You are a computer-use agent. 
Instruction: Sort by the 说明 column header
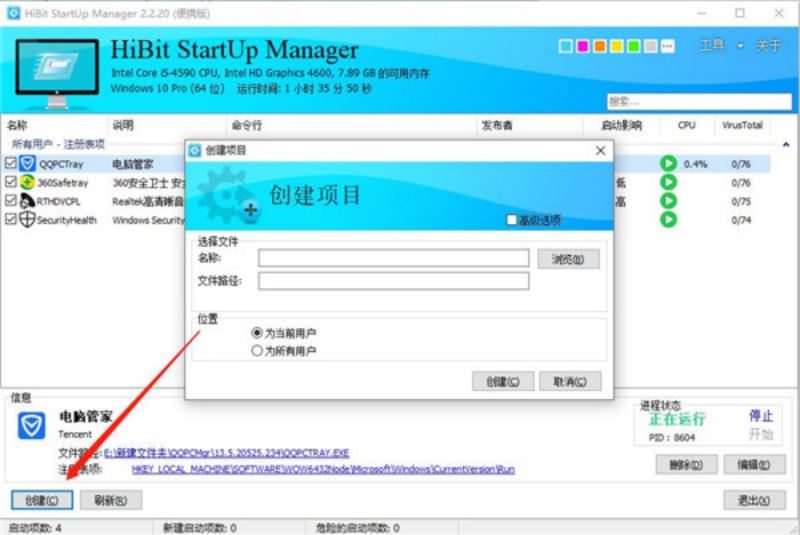pos(123,125)
